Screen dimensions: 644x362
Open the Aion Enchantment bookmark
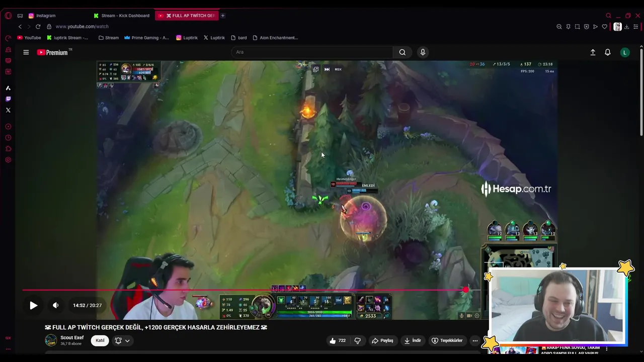275,38
